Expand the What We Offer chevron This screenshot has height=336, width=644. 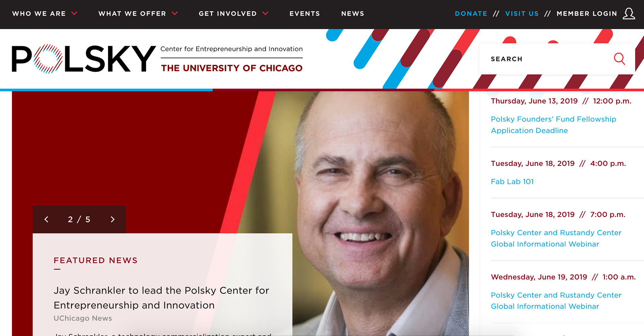[x=175, y=13]
